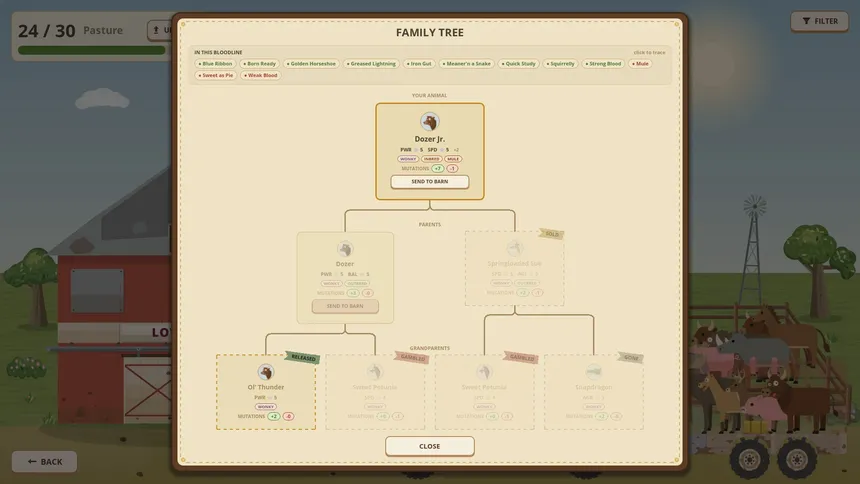Screen dimensions: 860x484
Task: Trace the Born Ready trait
Action: tap(259, 64)
